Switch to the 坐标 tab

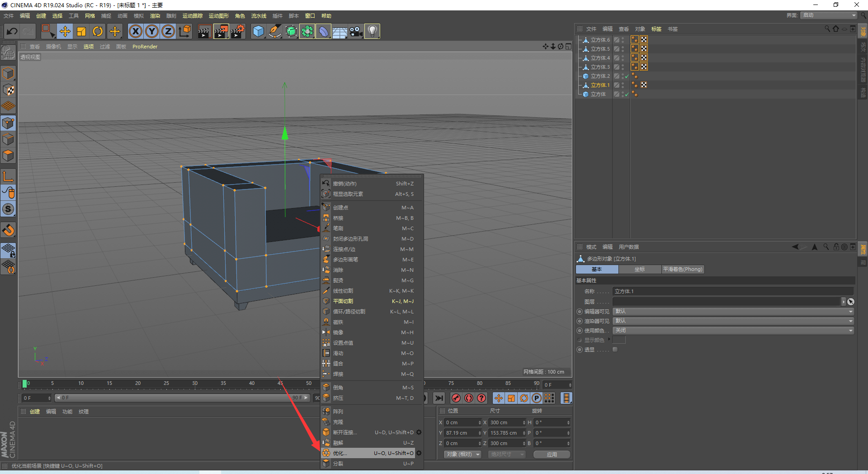(x=640, y=270)
